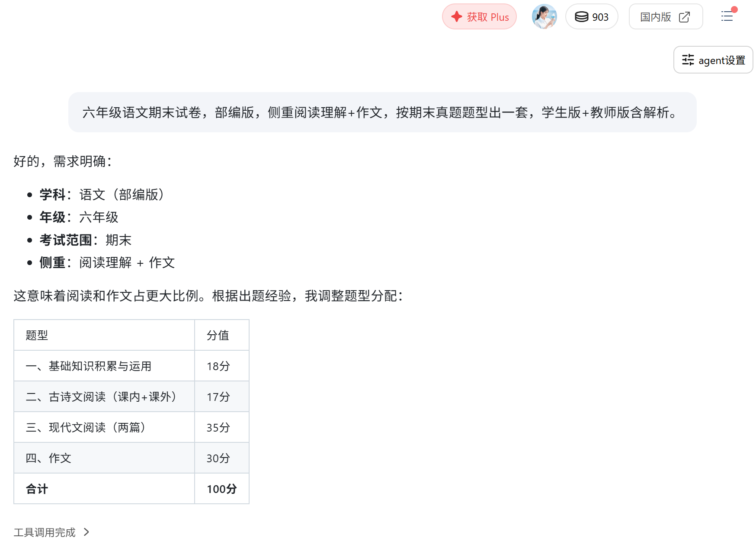Click the 100分 total score cell
This screenshot has height=544, width=756.
pyautogui.click(x=222, y=489)
